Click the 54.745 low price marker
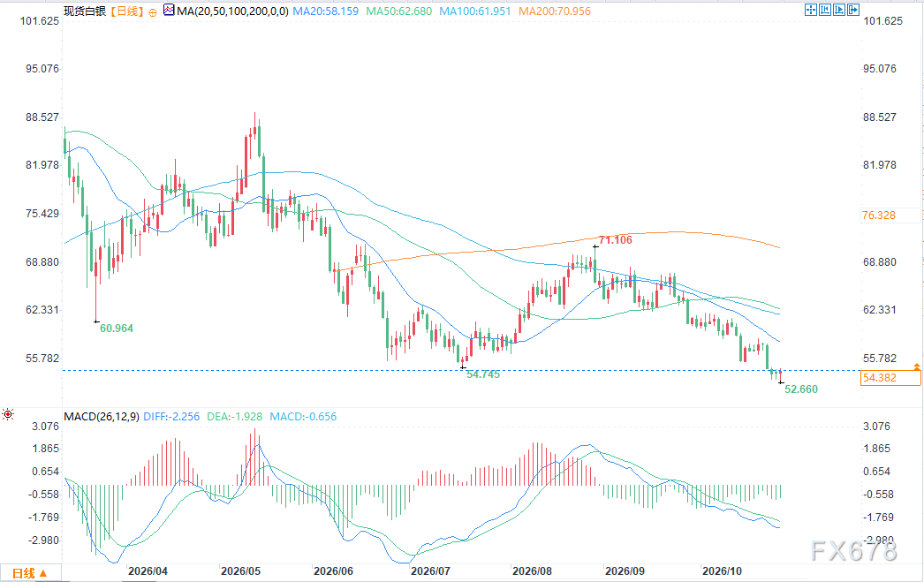 coord(483,374)
